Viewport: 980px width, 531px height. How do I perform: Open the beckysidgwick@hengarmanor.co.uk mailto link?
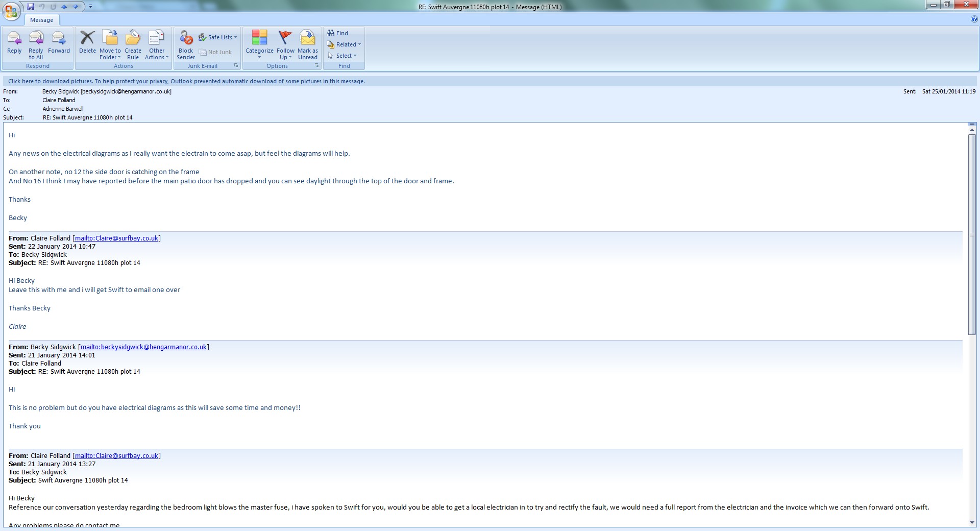point(143,347)
